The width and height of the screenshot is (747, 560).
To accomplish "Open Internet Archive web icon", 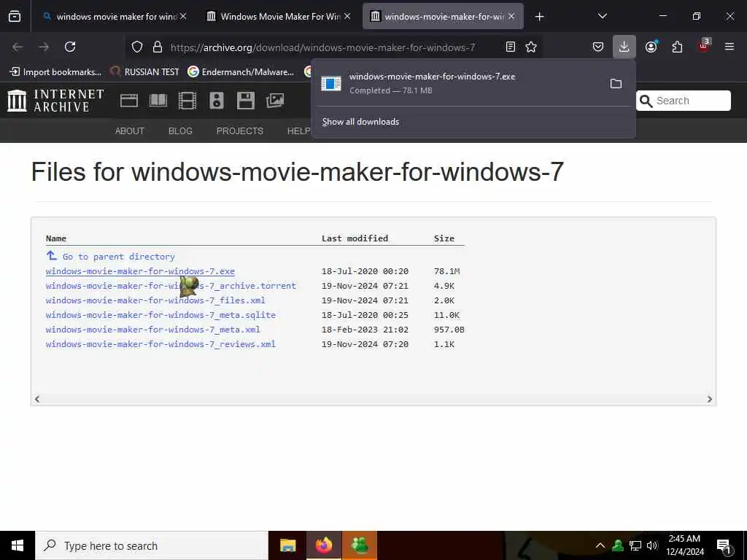I will click(128, 101).
